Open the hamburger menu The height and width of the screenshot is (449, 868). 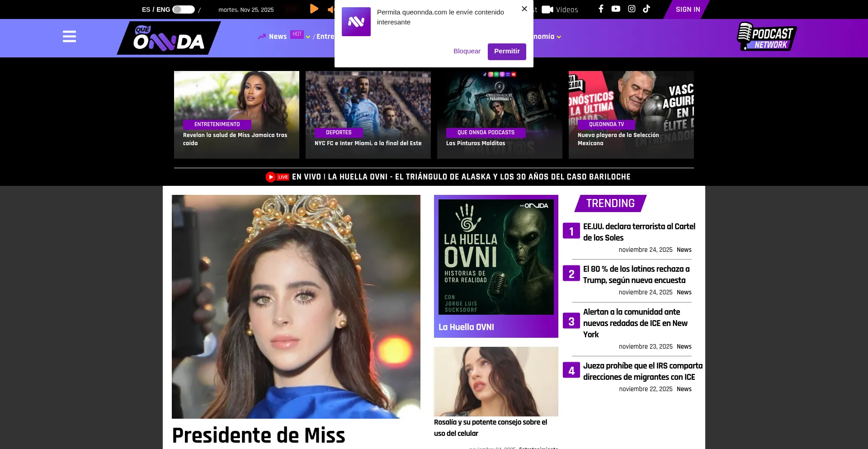click(x=69, y=37)
